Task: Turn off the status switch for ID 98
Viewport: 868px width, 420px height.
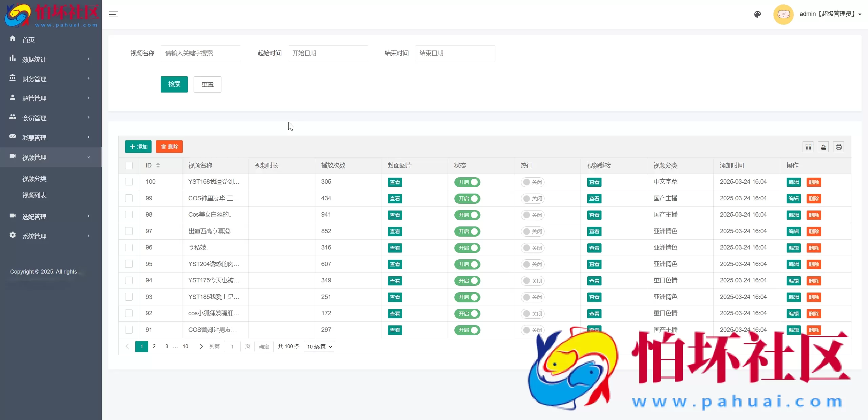Action: (x=467, y=215)
